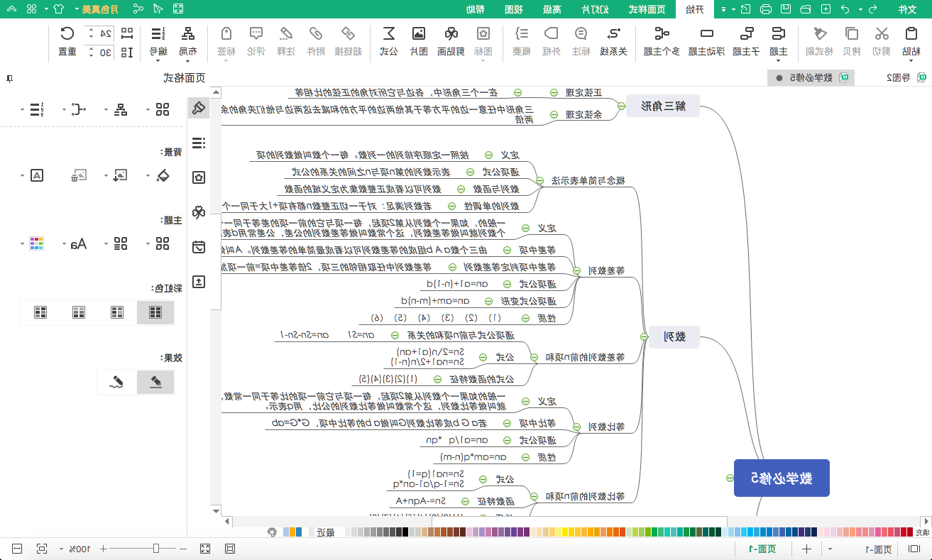
Task: Expand the colorful theme color grid dropdown
Action: [22, 244]
